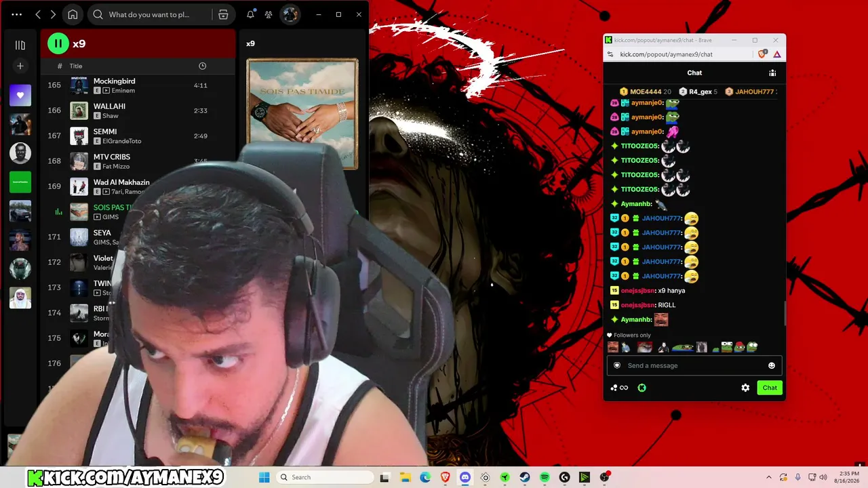Switch to Spotify in the taskbar
The height and width of the screenshot is (488, 868).
545,477
